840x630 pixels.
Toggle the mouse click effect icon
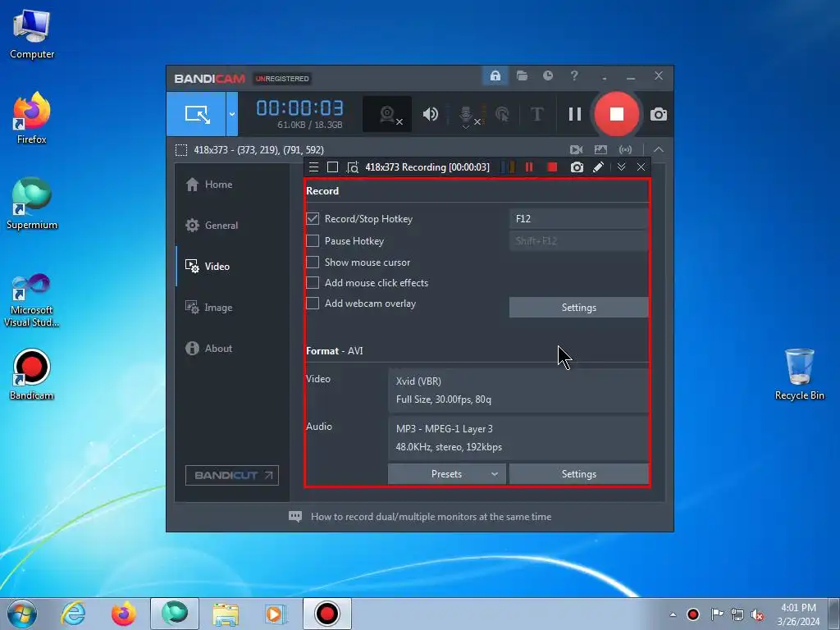pos(502,114)
